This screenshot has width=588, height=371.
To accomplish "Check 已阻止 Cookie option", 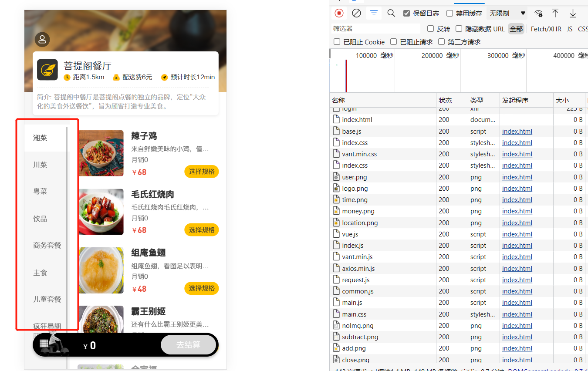I will [x=337, y=42].
